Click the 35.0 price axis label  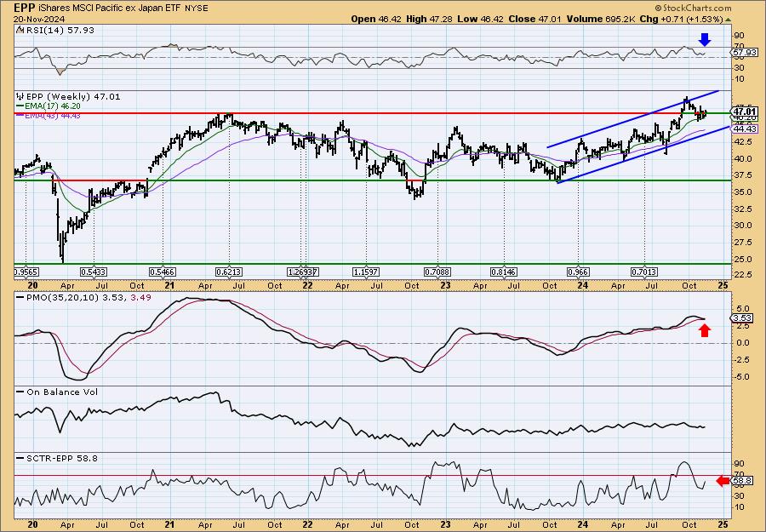coord(743,192)
